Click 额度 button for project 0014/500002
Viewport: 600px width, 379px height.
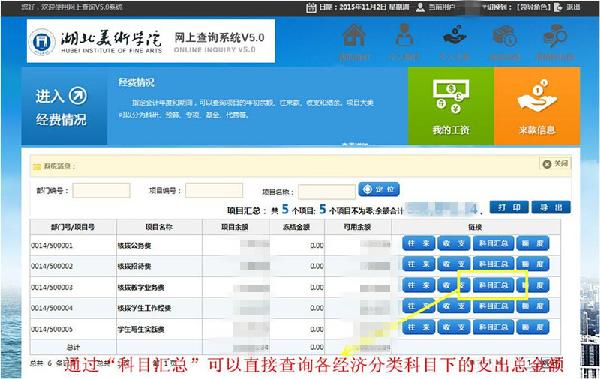533,264
